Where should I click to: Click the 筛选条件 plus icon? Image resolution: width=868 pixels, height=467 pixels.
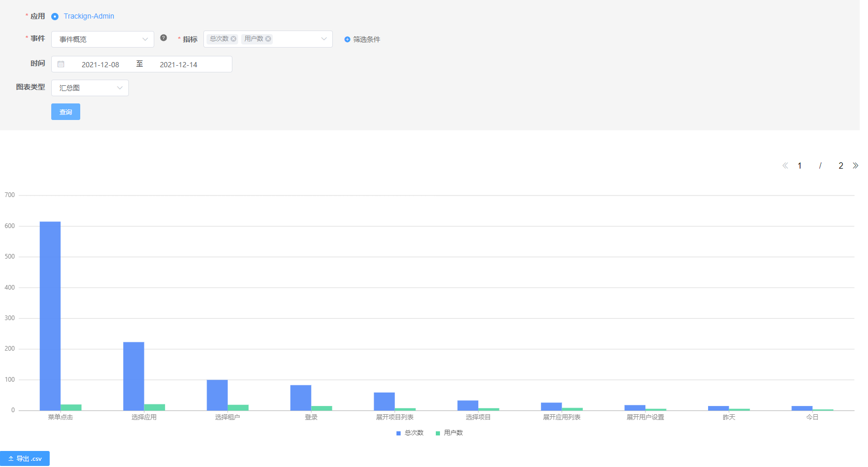click(x=347, y=39)
